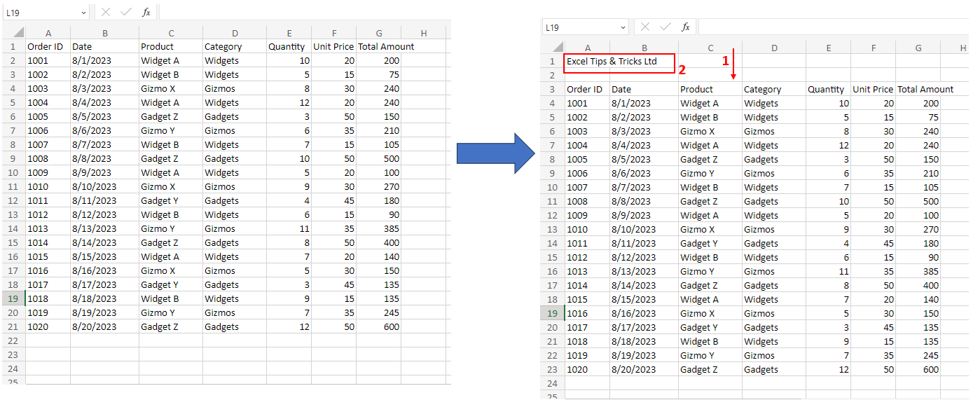Select highlighted row 19 header in right spreadsheet

coord(552,314)
